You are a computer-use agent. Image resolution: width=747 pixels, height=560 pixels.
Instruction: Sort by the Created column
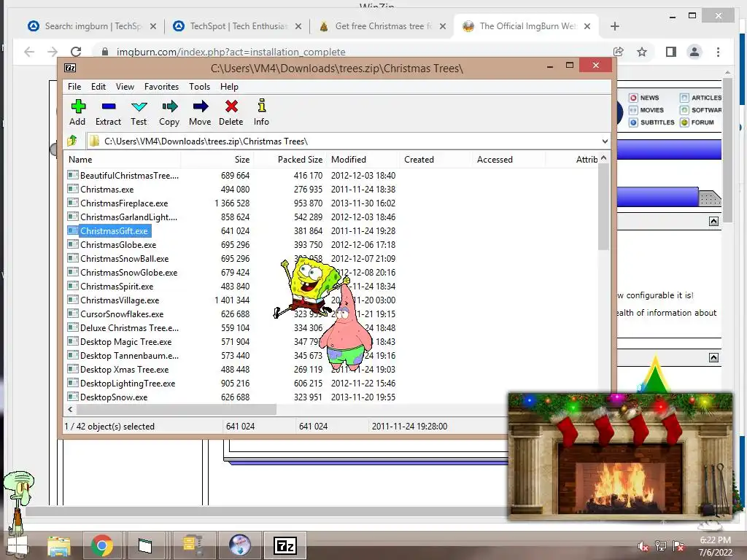(x=436, y=160)
